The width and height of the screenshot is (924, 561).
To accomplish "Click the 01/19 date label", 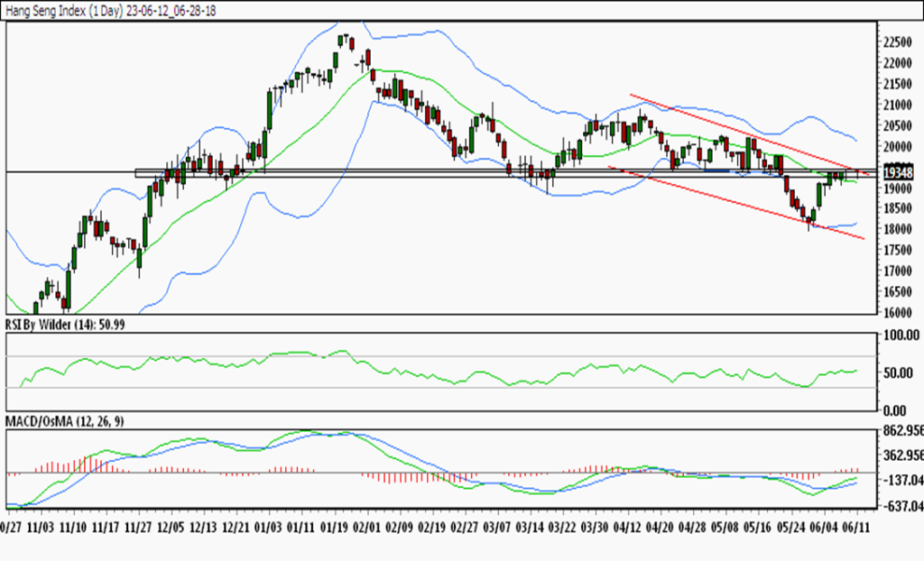I will (x=334, y=526).
